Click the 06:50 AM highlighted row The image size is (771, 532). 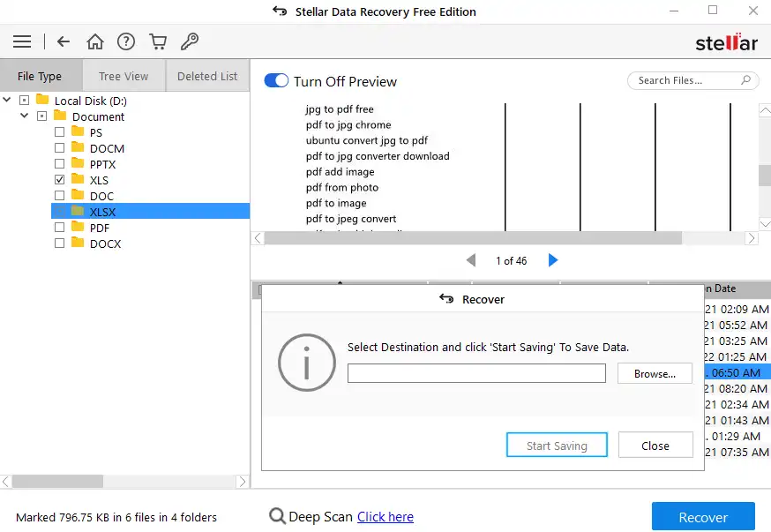click(736, 372)
